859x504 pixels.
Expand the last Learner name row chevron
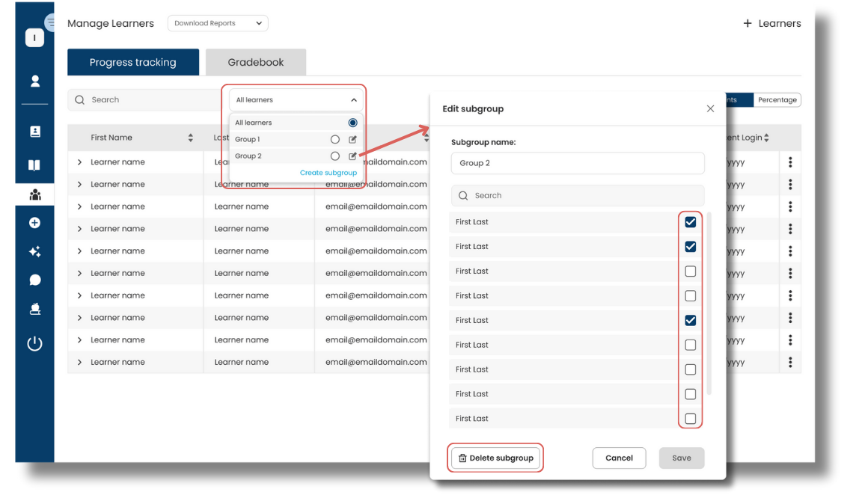pyautogui.click(x=79, y=362)
